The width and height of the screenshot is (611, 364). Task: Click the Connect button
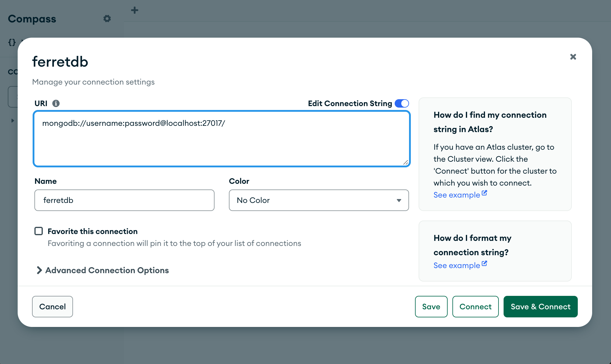pos(475,306)
